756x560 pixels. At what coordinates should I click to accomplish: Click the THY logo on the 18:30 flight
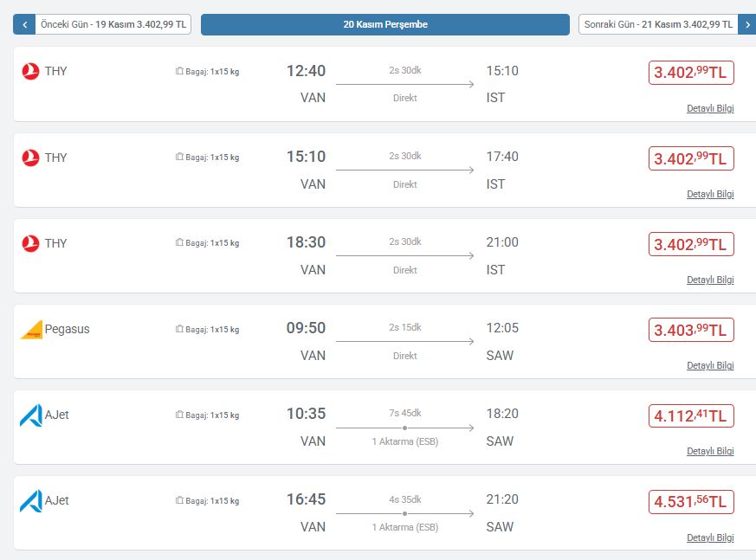(x=30, y=243)
